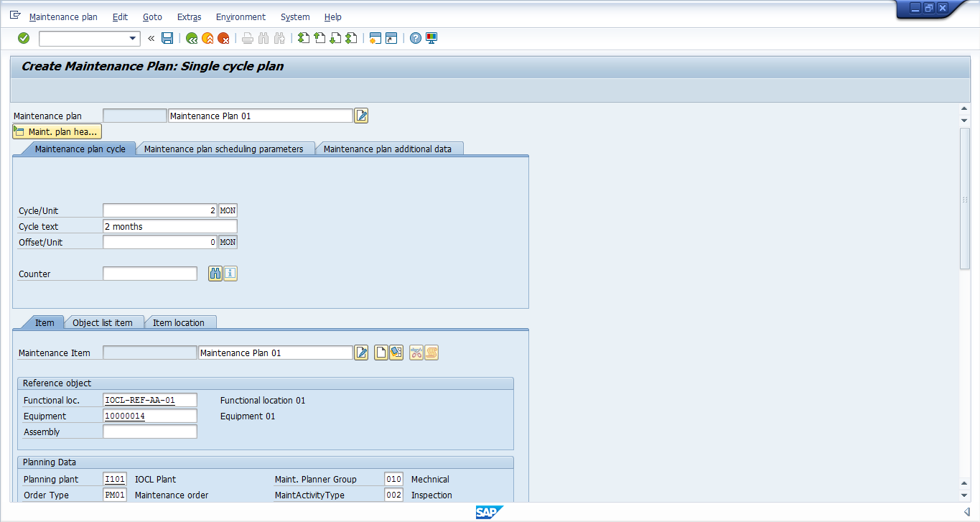The image size is (980, 522).
Task: Open the command field dropdown arrow
Action: [132, 38]
